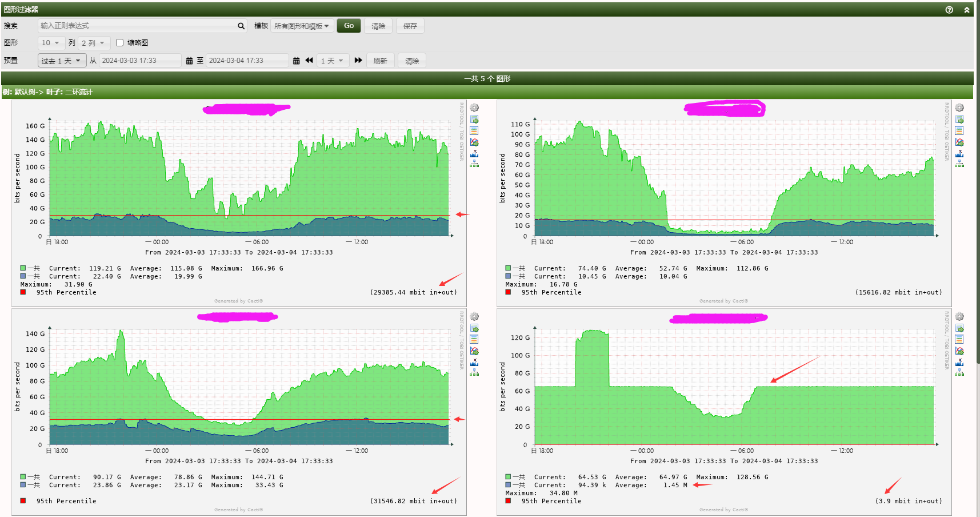The height and width of the screenshot is (517, 980).
Task: Time graph view icon for 15616.82 mbit graph
Action: [959, 130]
